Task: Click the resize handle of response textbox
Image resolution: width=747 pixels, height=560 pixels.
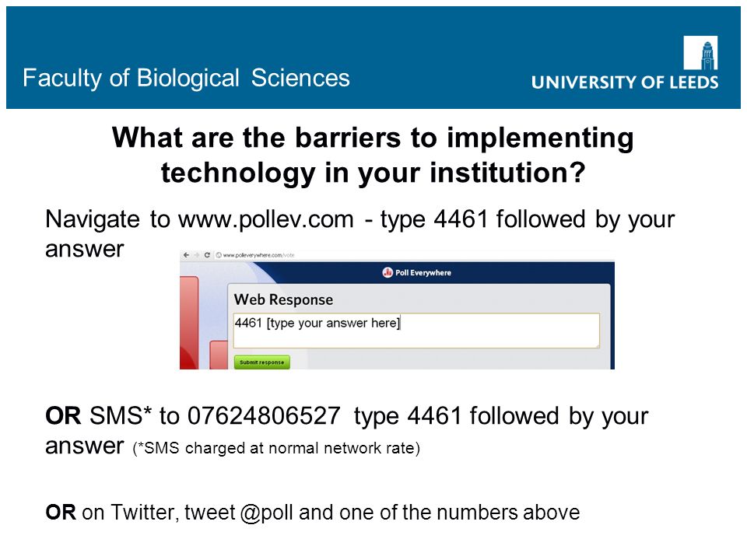Action: coord(597,345)
